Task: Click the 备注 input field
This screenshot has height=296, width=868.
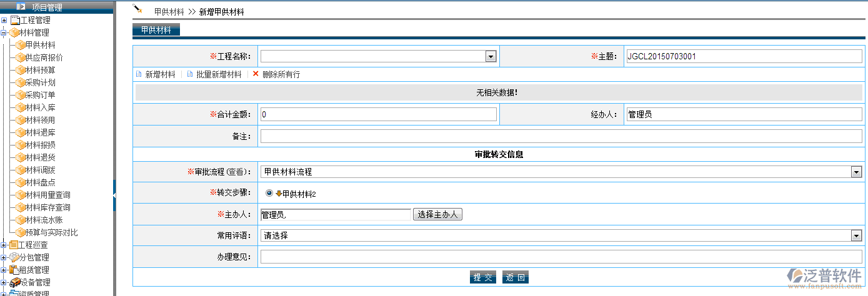Action: (x=561, y=136)
